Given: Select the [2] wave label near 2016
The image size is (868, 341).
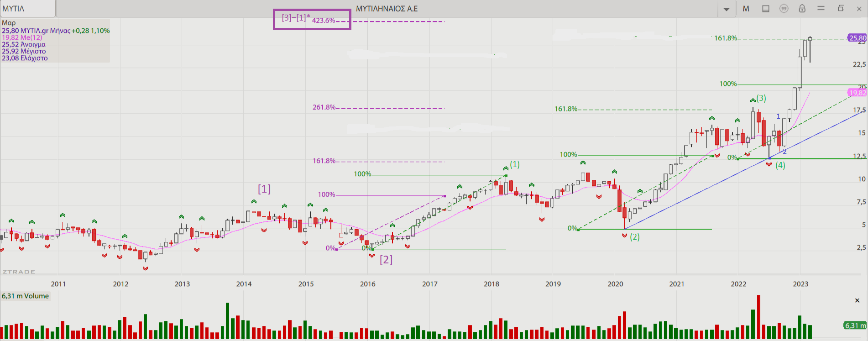Looking at the screenshot, I should [x=386, y=260].
